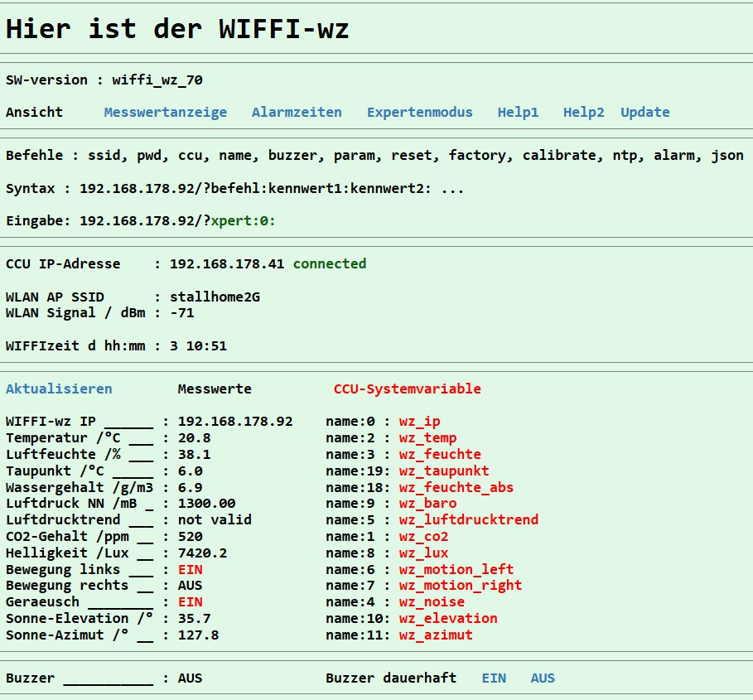
Task: Click the green xpert:0: entry text
Action: [x=243, y=221]
